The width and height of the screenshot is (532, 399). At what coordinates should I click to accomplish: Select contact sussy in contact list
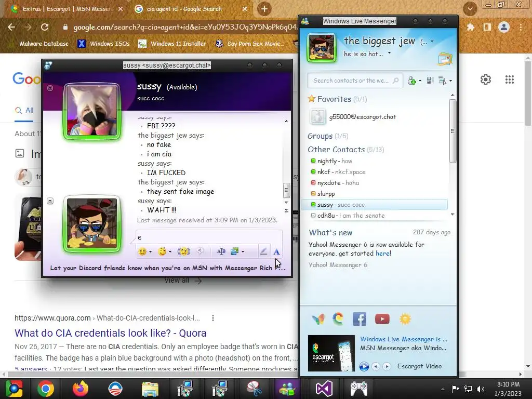[374, 205]
